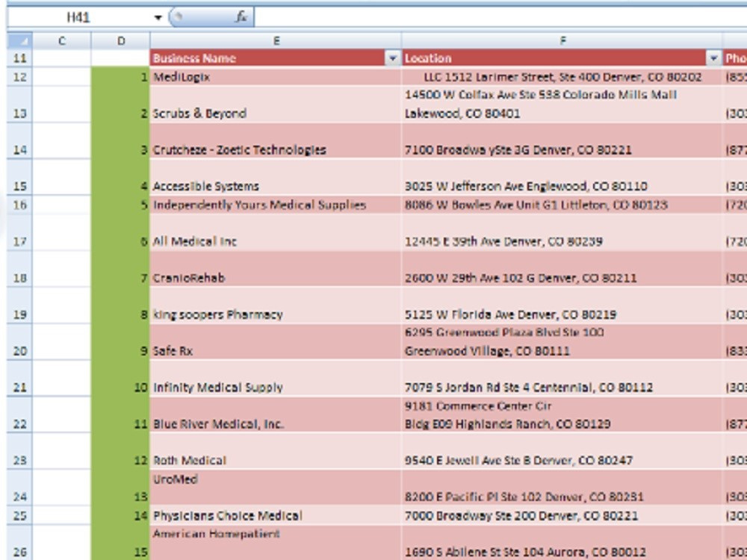This screenshot has height=560, width=747.
Task: Select the 7079 S Jordan Rd address
Action: click(x=562, y=378)
